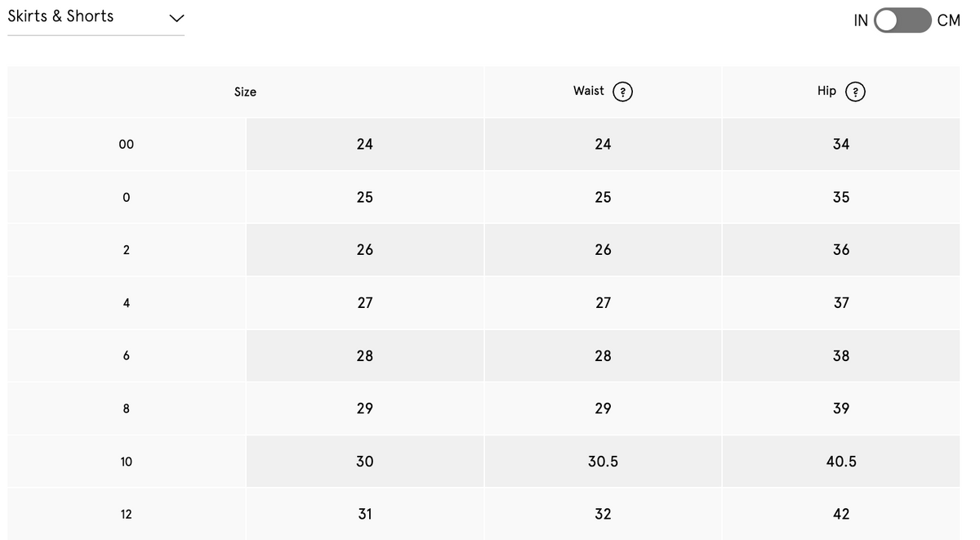Select size 00 row label
Viewport: 980px width, 540px height.
pos(127,145)
